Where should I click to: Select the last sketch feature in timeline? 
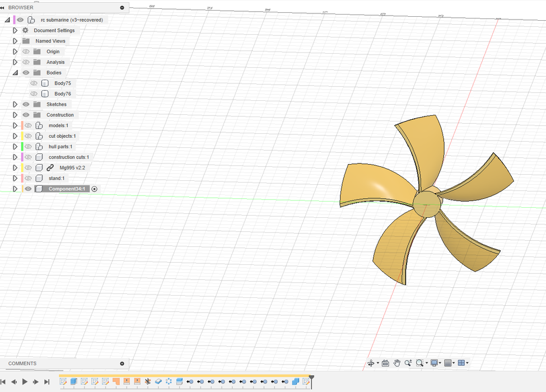306,381
